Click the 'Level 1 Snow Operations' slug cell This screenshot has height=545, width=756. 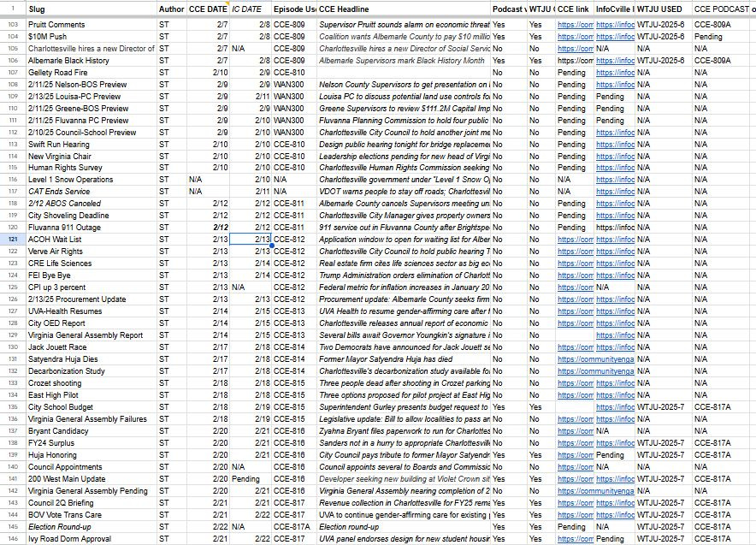coord(92,180)
